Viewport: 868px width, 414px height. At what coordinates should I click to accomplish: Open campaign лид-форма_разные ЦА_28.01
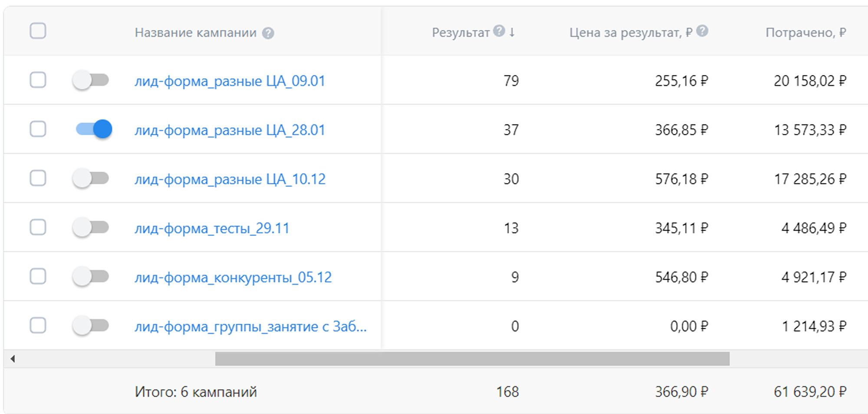click(x=230, y=130)
